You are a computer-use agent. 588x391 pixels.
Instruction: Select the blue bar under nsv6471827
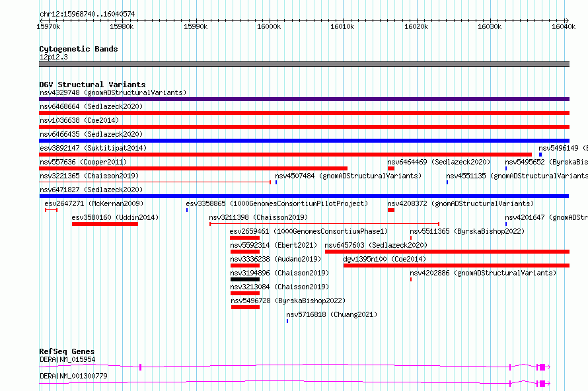(304, 196)
